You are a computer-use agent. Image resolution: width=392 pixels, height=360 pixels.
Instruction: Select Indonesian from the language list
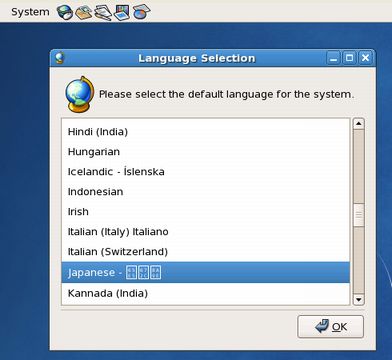[x=206, y=192]
